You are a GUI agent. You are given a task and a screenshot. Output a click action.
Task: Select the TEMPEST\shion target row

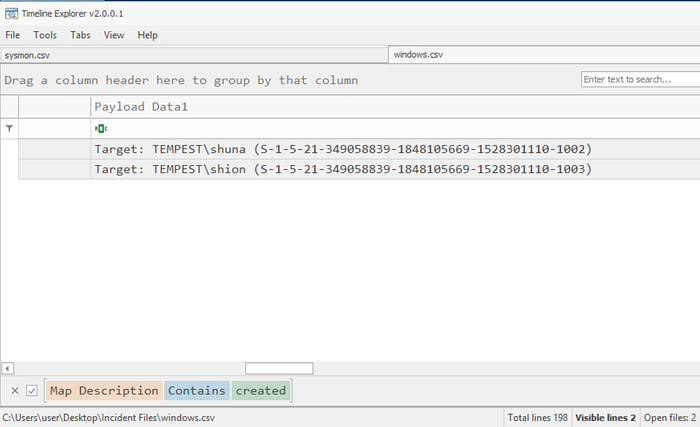click(x=359, y=169)
